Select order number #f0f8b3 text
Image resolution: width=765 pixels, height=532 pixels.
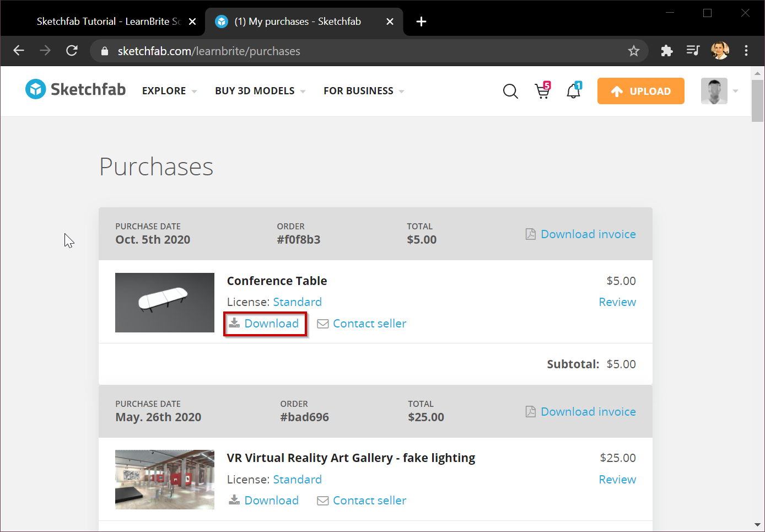coord(299,240)
